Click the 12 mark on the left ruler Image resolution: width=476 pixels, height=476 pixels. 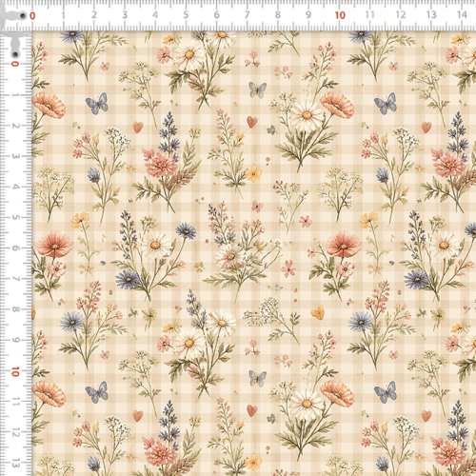coord(15,432)
